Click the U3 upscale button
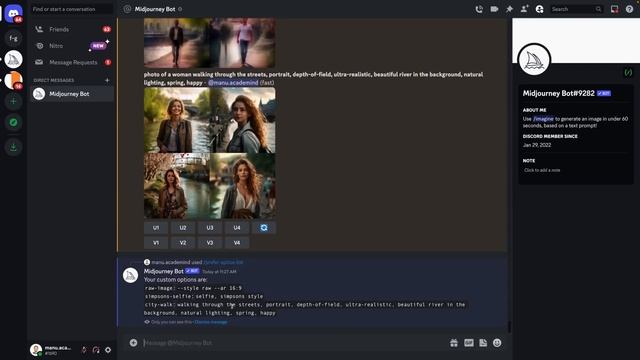This screenshot has height=360, width=640. pos(210,228)
